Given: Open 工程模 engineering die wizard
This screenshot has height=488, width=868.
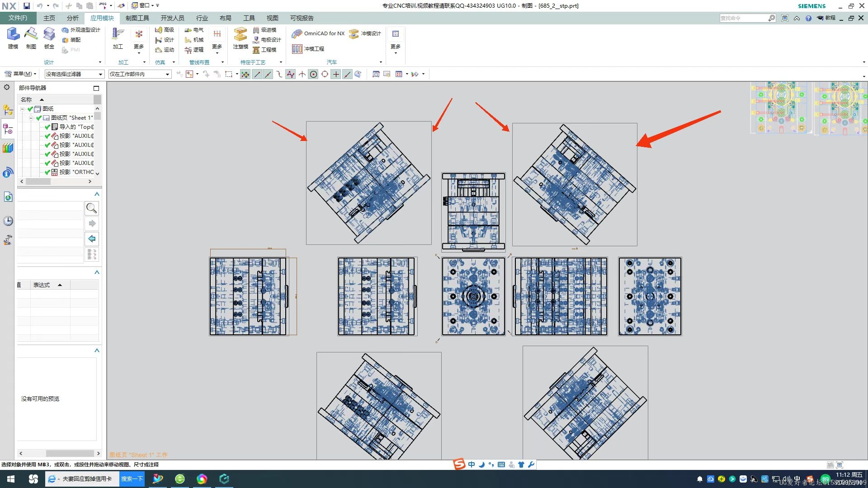Looking at the screenshot, I should (264, 50).
